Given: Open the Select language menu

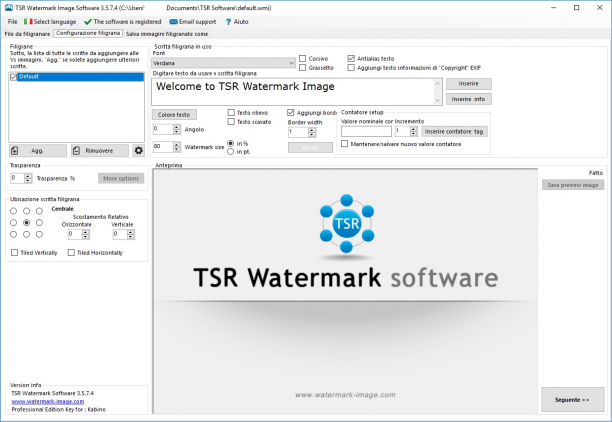Looking at the screenshot, I should tap(50, 22).
